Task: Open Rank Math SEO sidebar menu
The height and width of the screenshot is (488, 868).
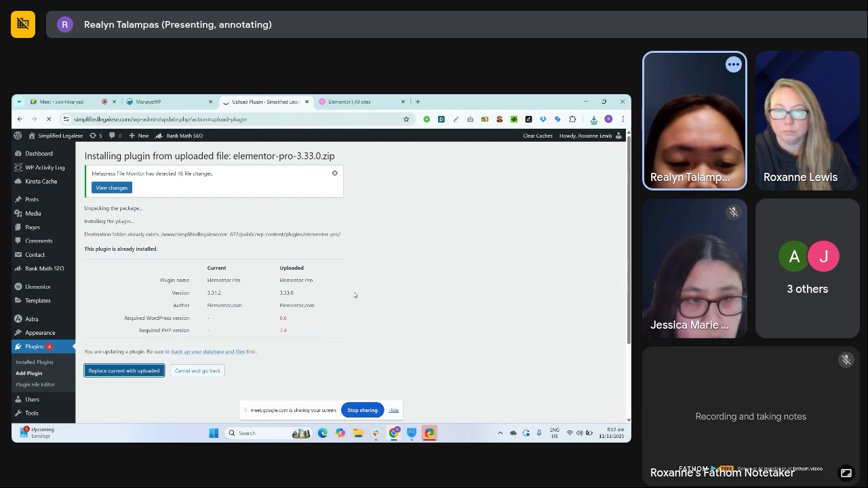Action: [43, 268]
